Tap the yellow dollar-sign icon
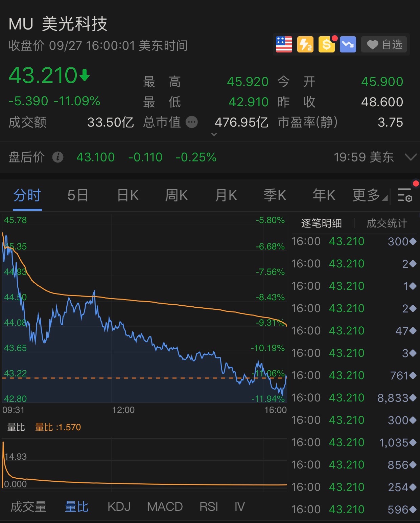This screenshot has height=523, width=420. pos(327,44)
